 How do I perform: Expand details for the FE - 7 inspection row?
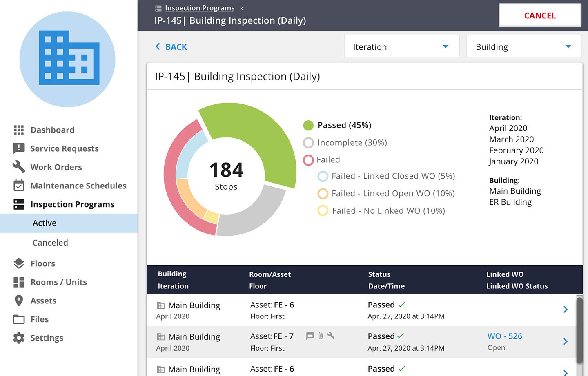click(566, 341)
